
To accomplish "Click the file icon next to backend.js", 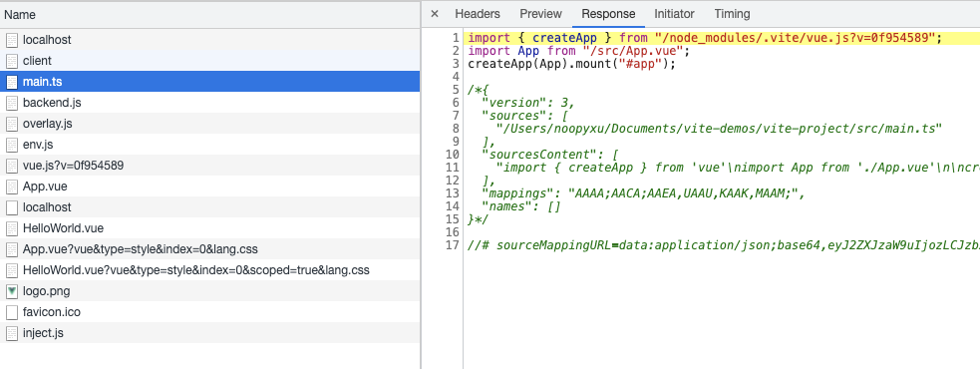I will pos(12,103).
